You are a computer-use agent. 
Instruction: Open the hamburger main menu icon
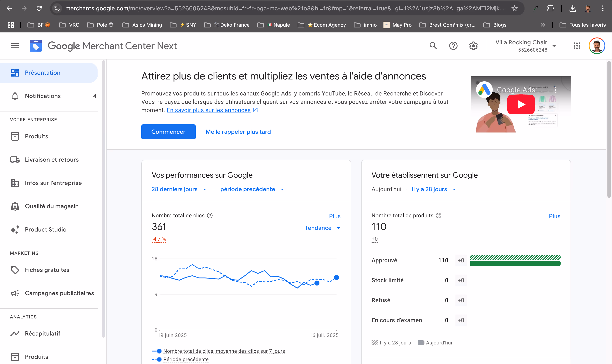tap(15, 46)
